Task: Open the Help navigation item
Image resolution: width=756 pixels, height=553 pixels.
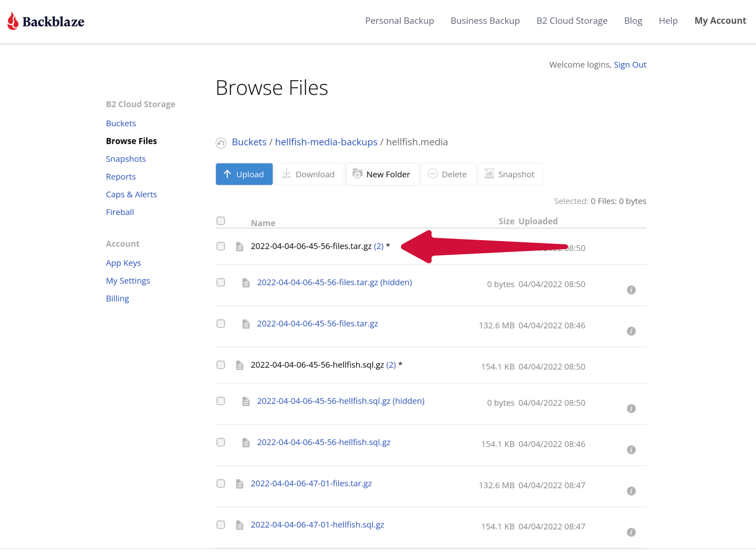Action: (668, 21)
